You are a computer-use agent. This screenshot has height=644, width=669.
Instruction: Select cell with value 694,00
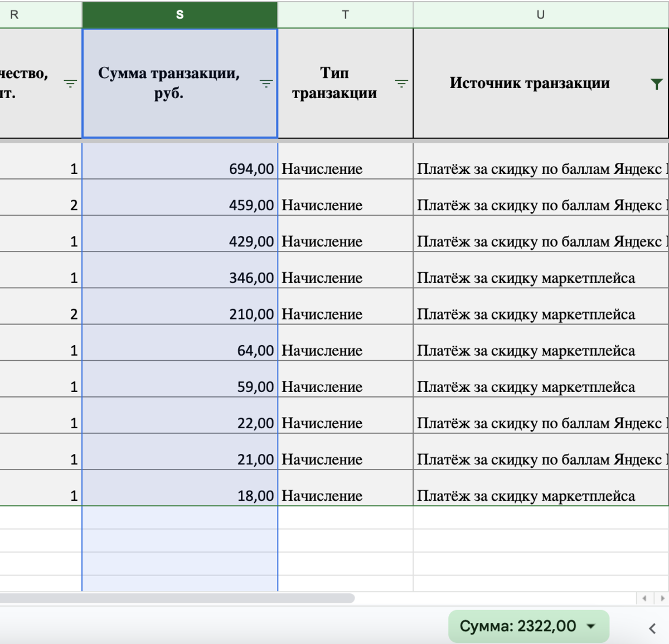pos(180,161)
